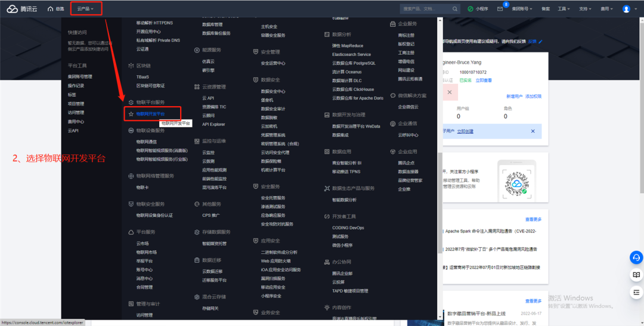This screenshot has width=644, height=326.
Task: Open Elasticsearch Service in the menu
Action: [x=352, y=55]
